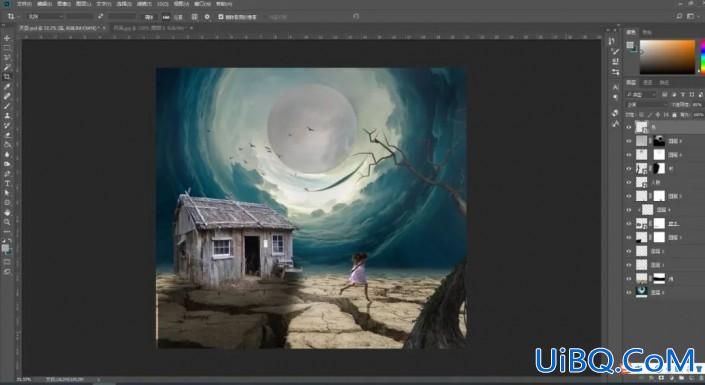The width and height of the screenshot is (705, 385).
Task: Open the search icon at top right
Action: [679, 17]
